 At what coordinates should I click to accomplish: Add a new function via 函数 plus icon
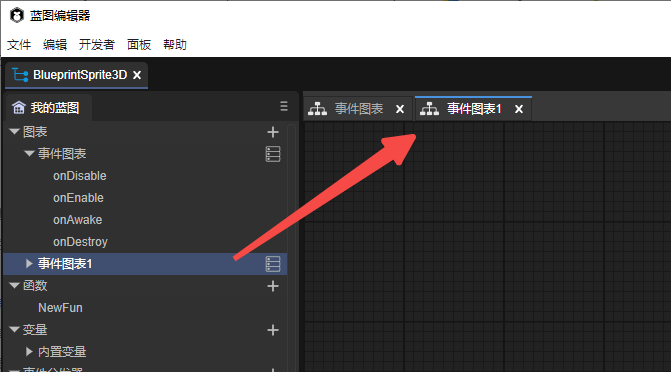[x=273, y=286]
